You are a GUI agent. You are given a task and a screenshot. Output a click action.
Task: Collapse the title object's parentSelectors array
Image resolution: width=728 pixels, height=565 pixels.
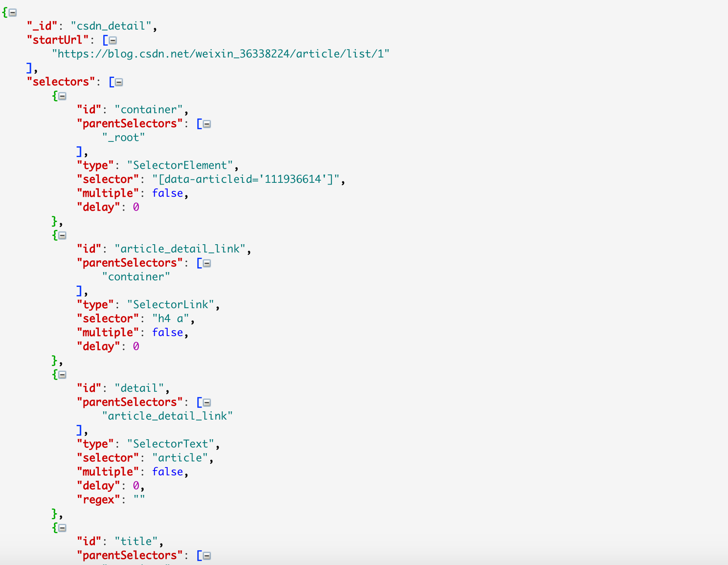tap(207, 556)
